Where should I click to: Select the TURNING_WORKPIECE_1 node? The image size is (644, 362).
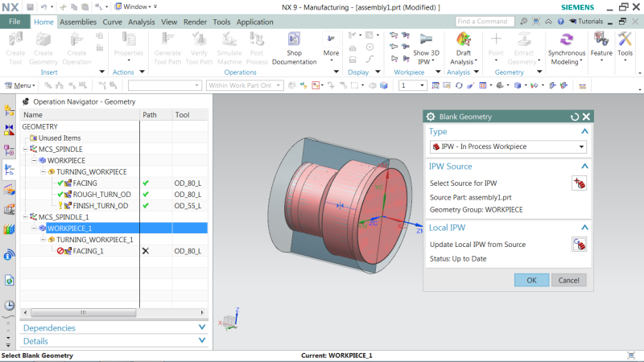point(94,239)
